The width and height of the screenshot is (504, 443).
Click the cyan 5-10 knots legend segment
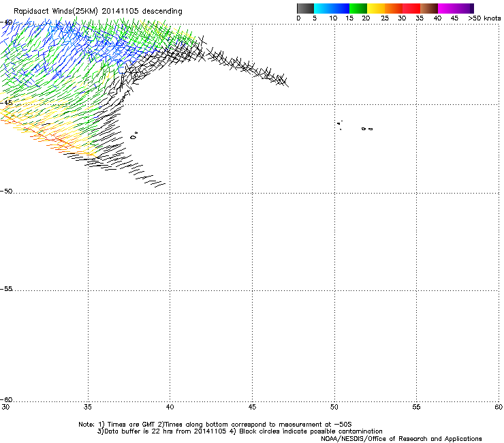coord(323,8)
